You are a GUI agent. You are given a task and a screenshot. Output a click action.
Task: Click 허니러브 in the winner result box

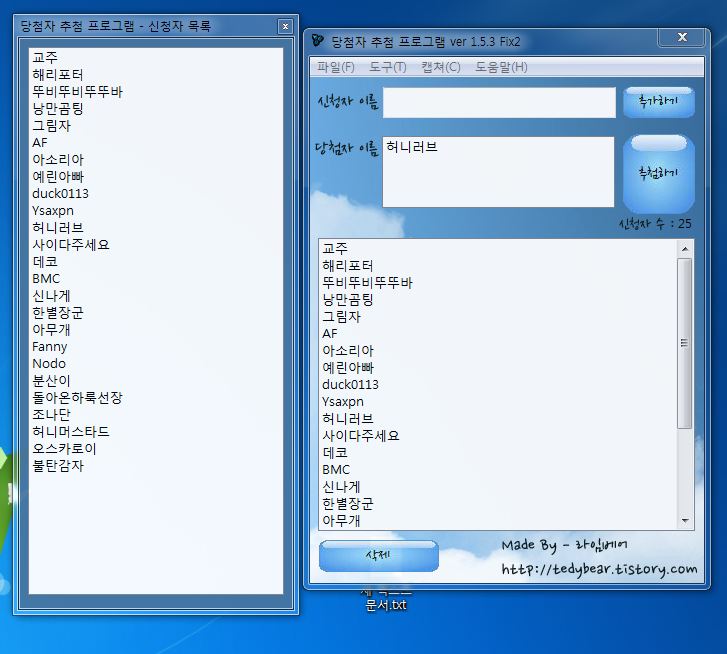[x=412, y=147]
